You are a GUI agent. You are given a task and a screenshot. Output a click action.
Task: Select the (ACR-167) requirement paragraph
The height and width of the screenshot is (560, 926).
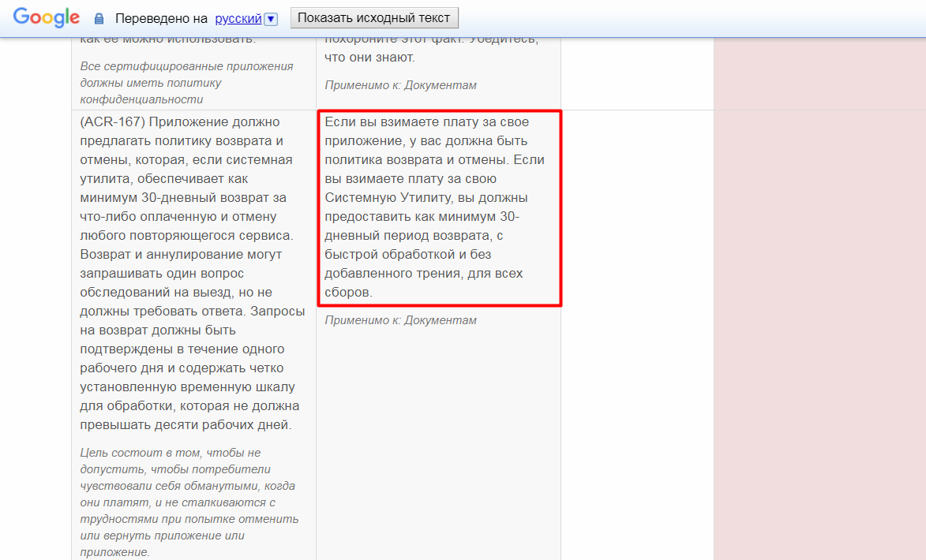tap(193, 273)
